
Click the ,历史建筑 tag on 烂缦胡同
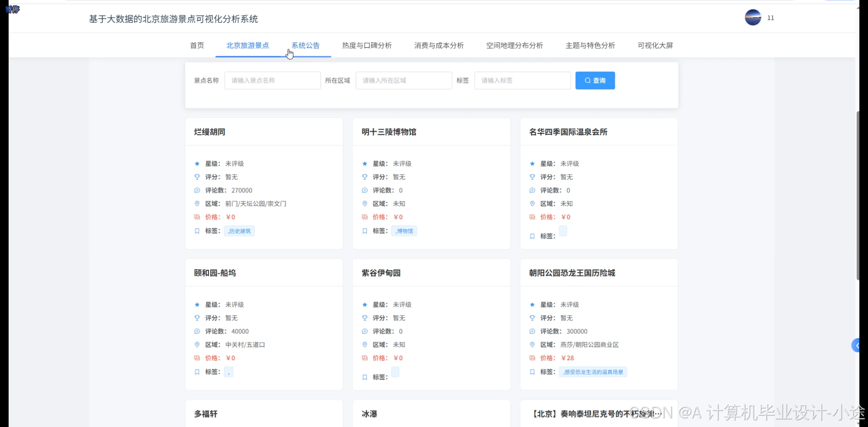[239, 231]
